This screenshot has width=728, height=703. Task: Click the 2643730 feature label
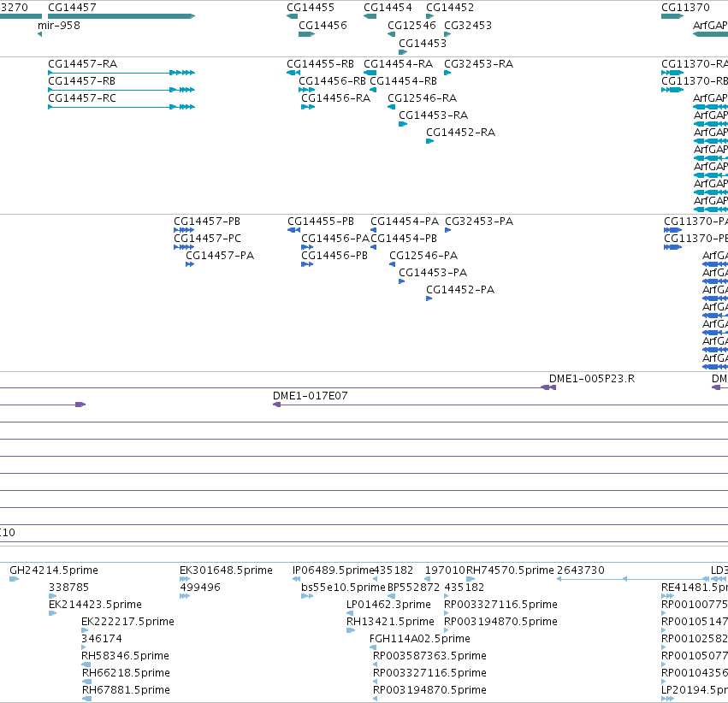(581, 570)
